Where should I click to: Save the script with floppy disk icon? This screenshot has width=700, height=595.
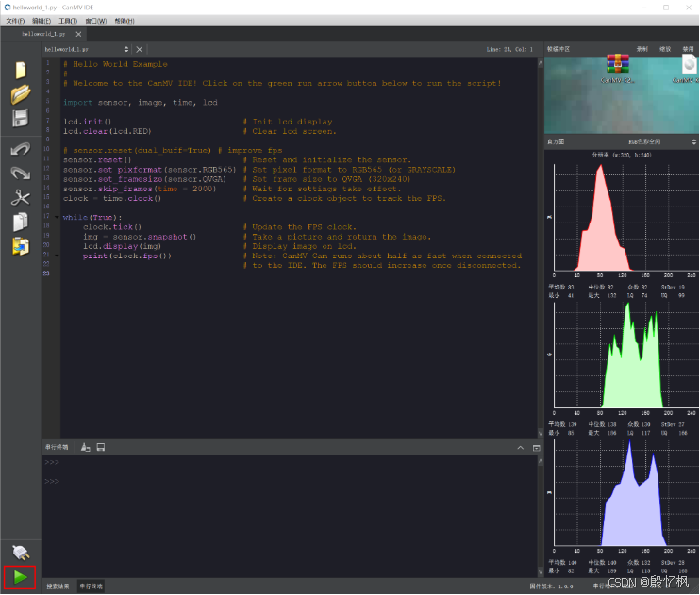tap(20, 119)
